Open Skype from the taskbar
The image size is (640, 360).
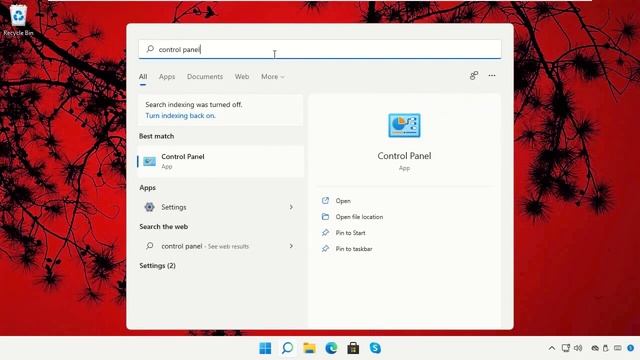(375, 348)
